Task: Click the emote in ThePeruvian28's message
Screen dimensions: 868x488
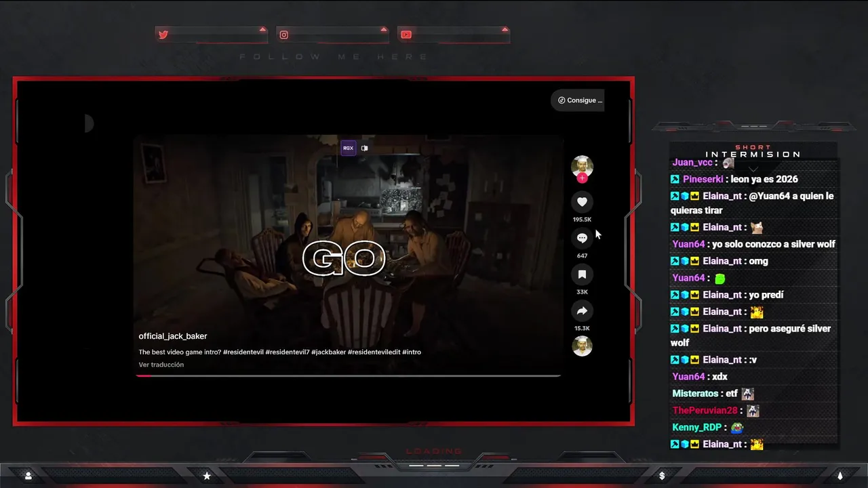Action: click(753, 411)
